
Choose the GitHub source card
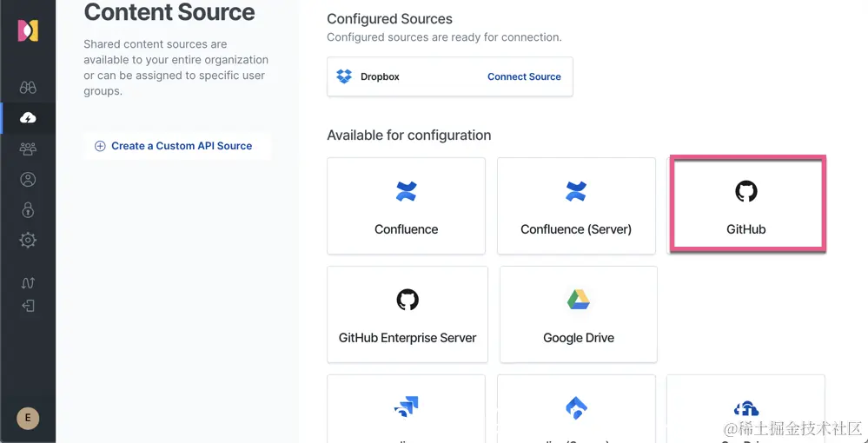pyautogui.click(x=746, y=204)
